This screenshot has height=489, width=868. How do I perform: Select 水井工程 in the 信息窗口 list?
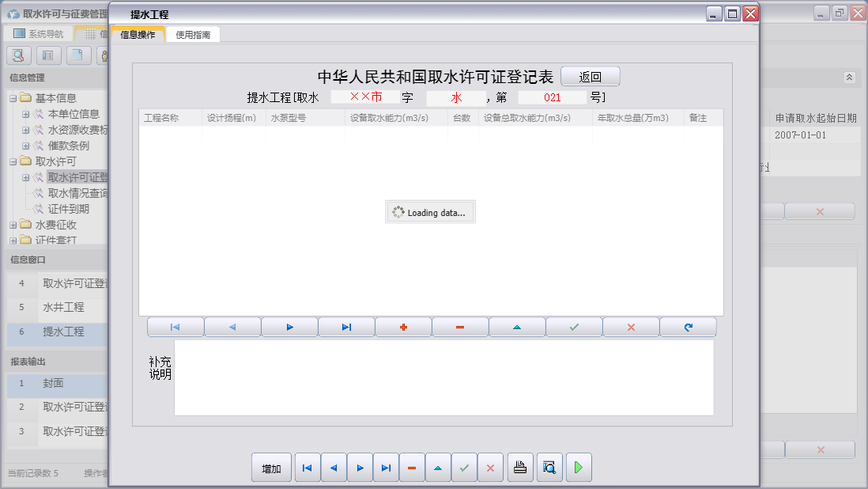click(x=64, y=307)
